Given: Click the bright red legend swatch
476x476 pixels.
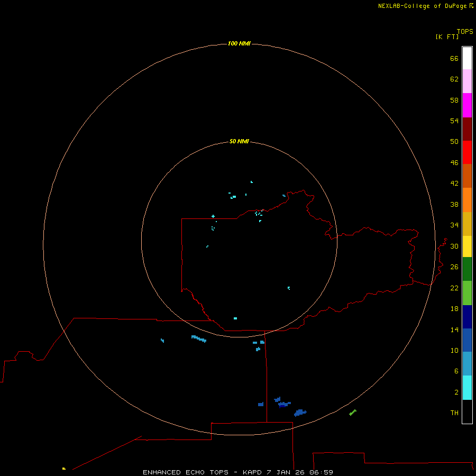Looking at the screenshot, I should (467, 152).
